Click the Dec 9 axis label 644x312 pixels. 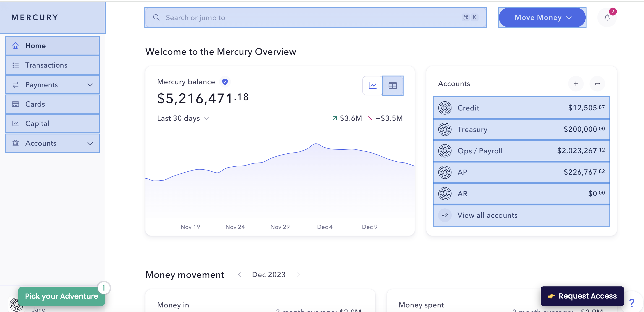point(370,227)
